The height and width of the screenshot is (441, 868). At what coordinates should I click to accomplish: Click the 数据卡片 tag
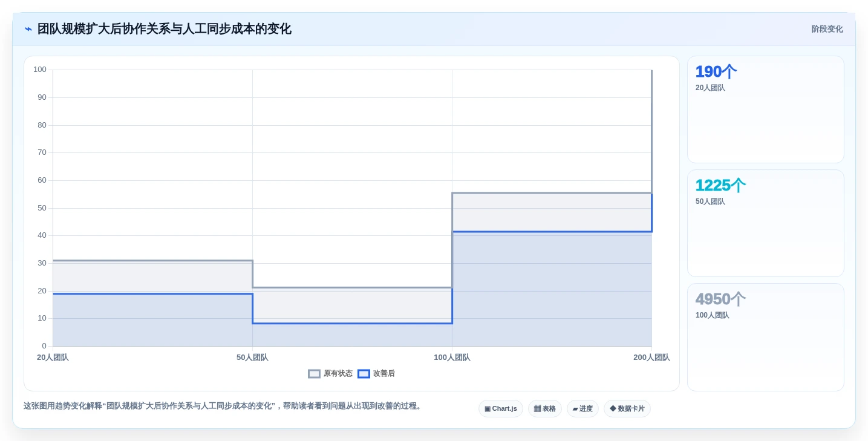(x=627, y=409)
